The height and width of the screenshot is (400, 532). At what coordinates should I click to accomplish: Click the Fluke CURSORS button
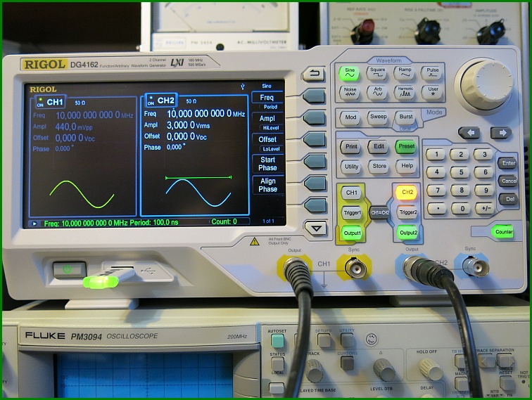coord(348,363)
